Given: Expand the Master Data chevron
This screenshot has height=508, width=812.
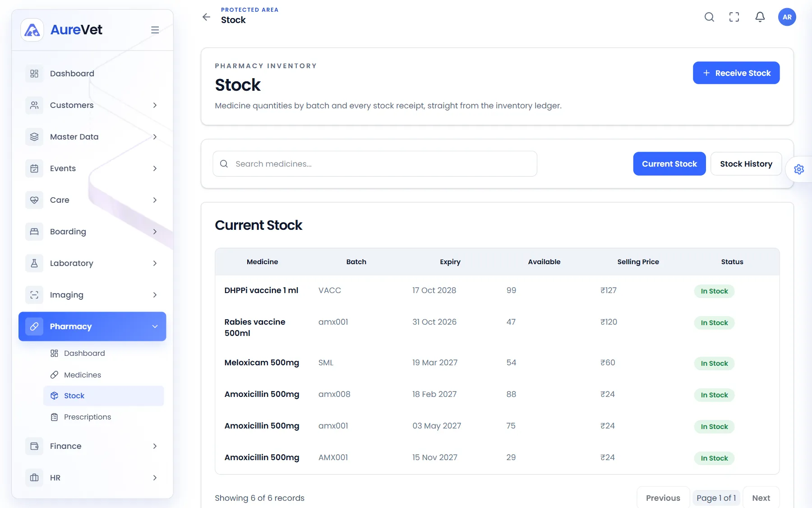Looking at the screenshot, I should (155, 137).
